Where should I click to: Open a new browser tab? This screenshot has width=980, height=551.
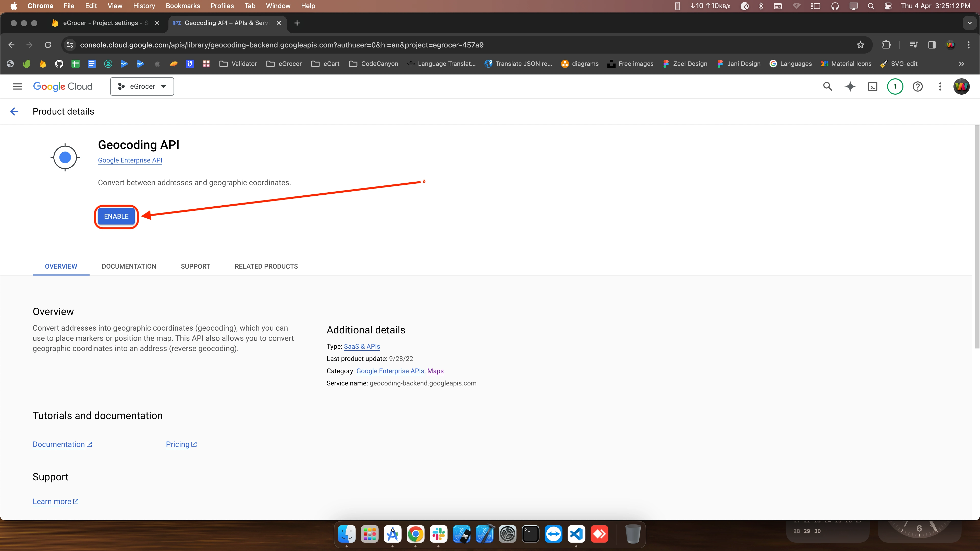click(x=297, y=23)
